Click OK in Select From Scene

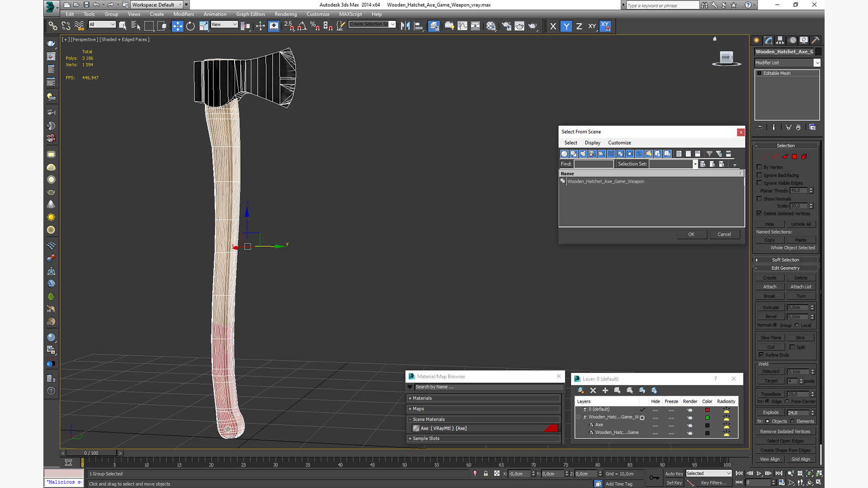click(691, 234)
